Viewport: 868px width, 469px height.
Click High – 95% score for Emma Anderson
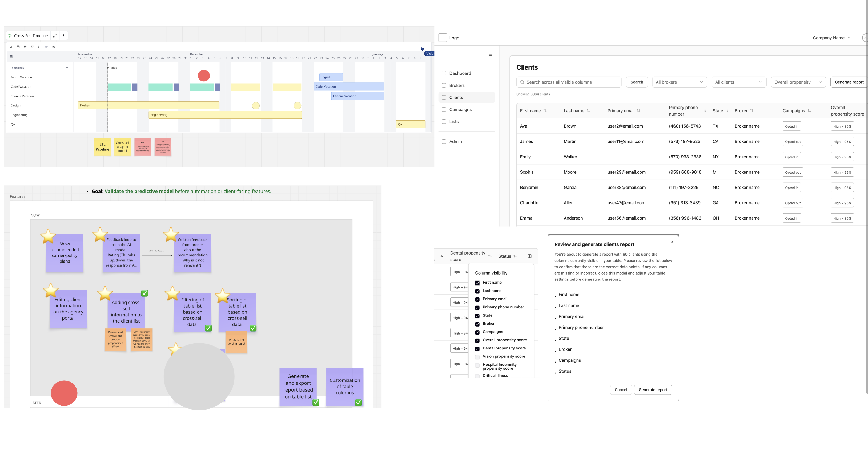[842, 218]
